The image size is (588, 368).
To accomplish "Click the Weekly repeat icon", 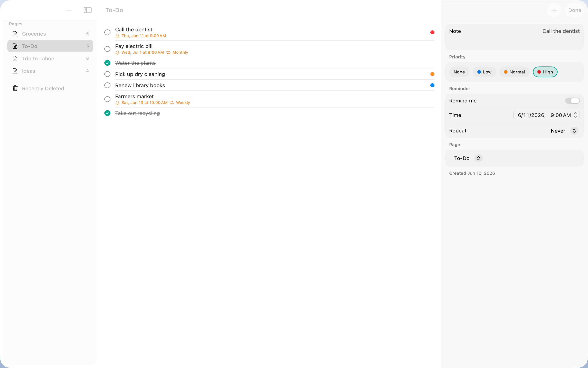I will (x=172, y=103).
